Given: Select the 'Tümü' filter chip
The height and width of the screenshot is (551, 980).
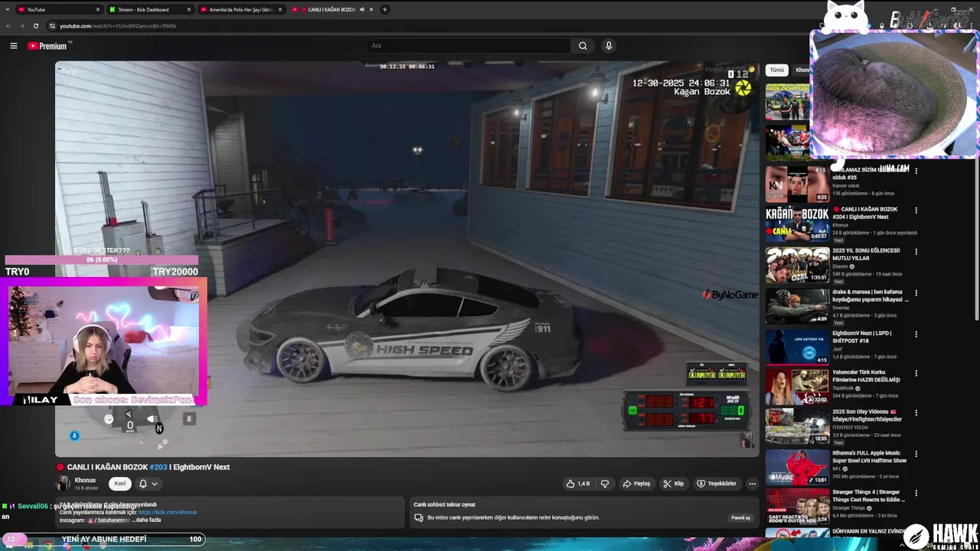Looking at the screenshot, I should 777,70.
